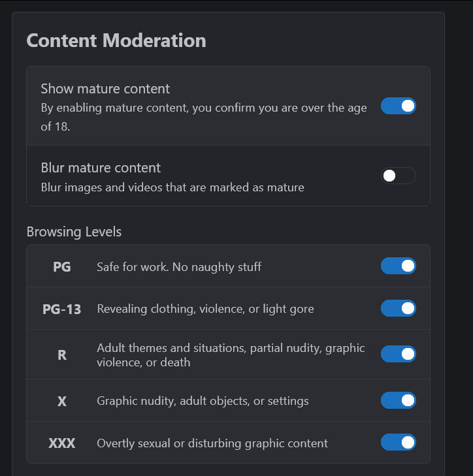This screenshot has width=473, height=476.
Task: Turn off the PG browsing level switch
Action: 398,266
